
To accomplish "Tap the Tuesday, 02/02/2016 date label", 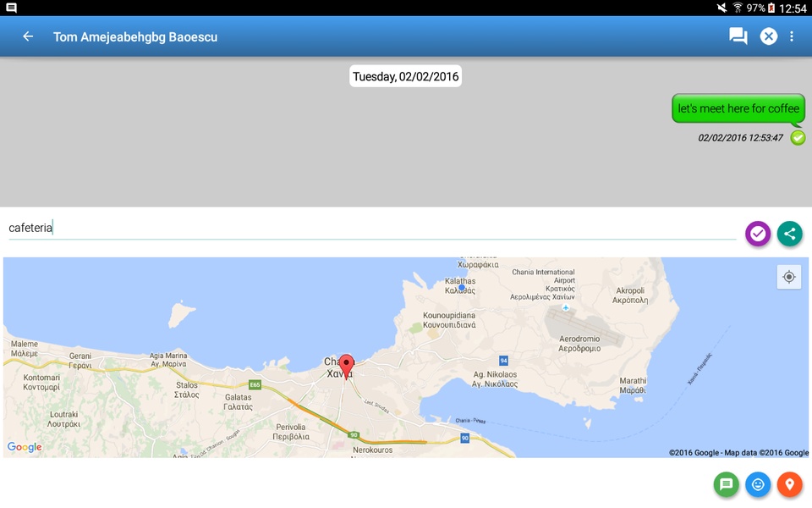I will point(405,76).
